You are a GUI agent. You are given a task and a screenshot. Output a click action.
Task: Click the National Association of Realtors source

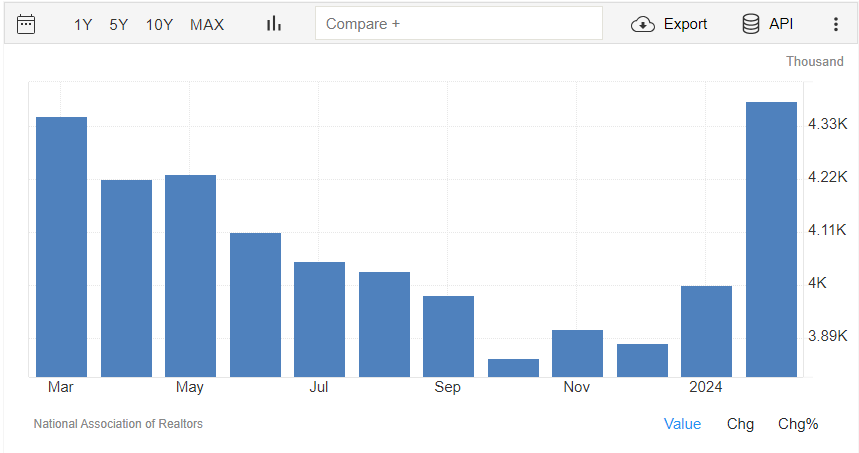coord(118,424)
